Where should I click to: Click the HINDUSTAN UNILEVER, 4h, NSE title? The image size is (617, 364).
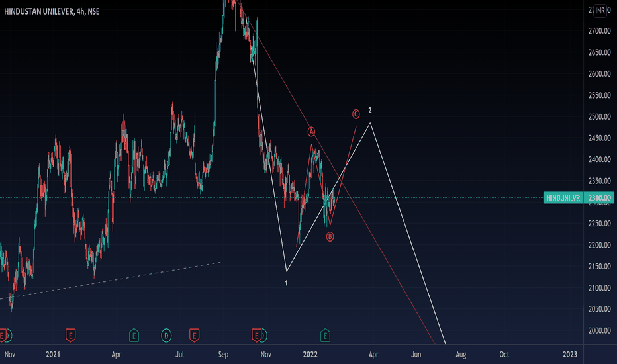[52, 11]
